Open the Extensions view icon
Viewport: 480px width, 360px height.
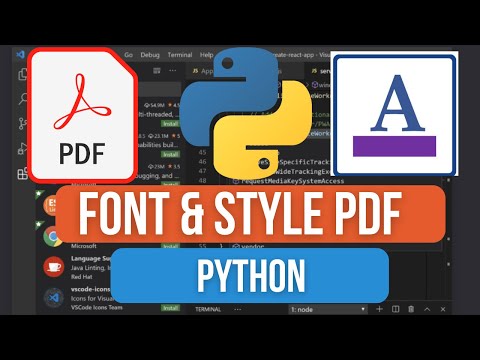[x=22, y=173]
